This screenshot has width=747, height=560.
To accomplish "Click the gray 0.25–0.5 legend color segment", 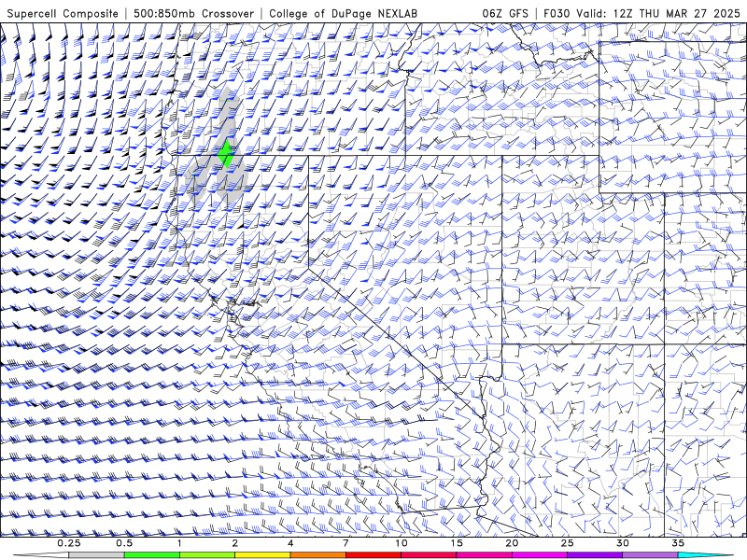I will pos(96,555).
